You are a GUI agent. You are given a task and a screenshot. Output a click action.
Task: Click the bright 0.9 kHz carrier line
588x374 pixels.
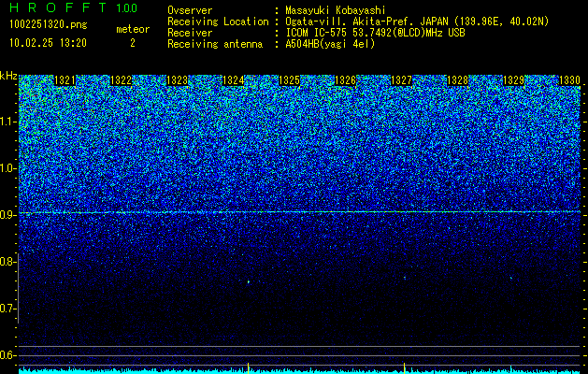click(300, 212)
